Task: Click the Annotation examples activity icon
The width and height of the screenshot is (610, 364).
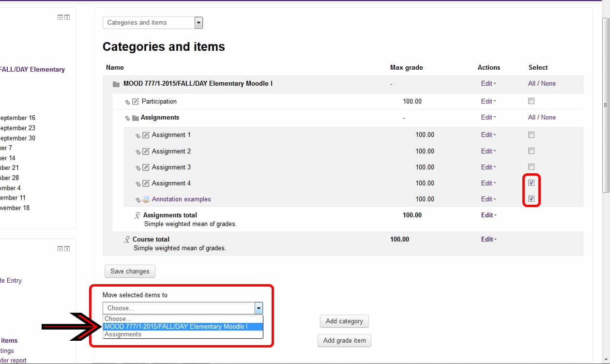Action: pyautogui.click(x=146, y=199)
